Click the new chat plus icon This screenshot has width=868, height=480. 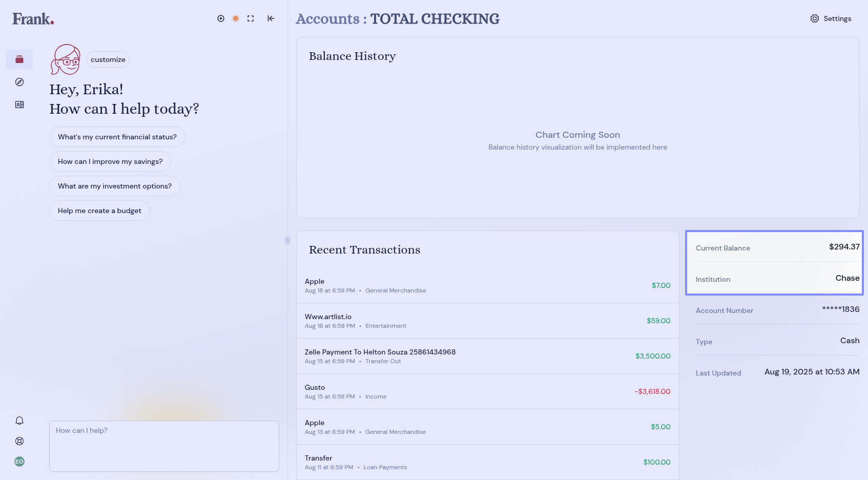coord(221,18)
